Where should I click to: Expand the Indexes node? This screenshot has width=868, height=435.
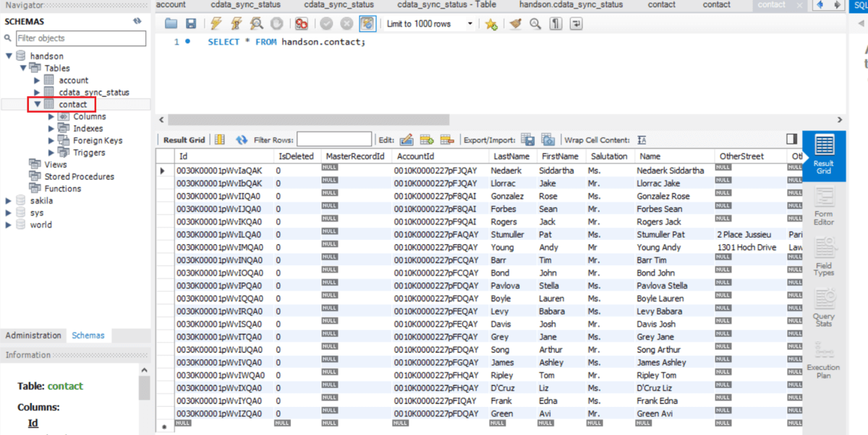[x=51, y=129]
